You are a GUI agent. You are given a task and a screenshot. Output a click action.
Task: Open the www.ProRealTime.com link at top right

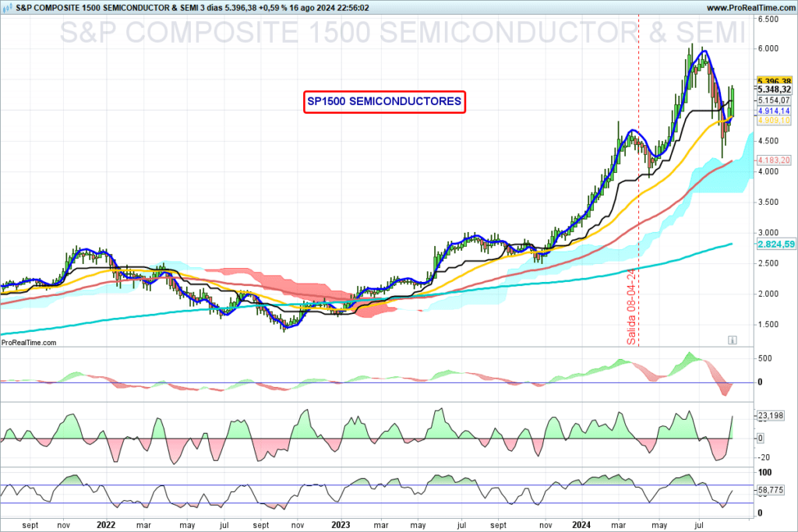click(x=751, y=8)
